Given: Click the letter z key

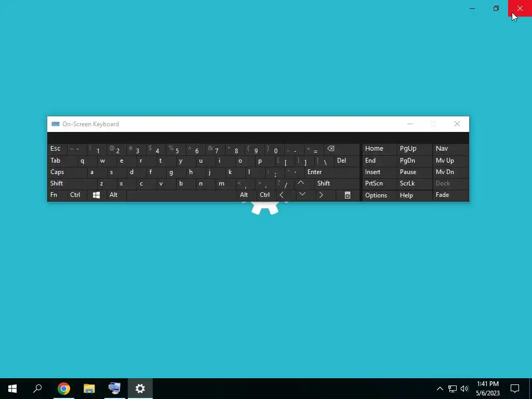Looking at the screenshot, I should pyautogui.click(x=107, y=183).
